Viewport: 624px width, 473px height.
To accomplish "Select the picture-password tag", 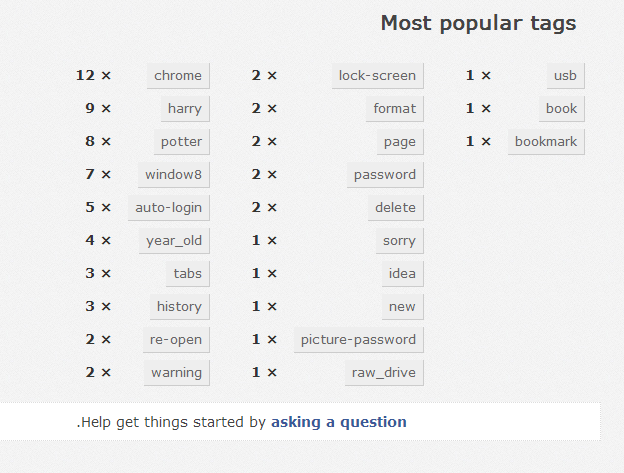I will pyautogui.click(x=358, y=339).
